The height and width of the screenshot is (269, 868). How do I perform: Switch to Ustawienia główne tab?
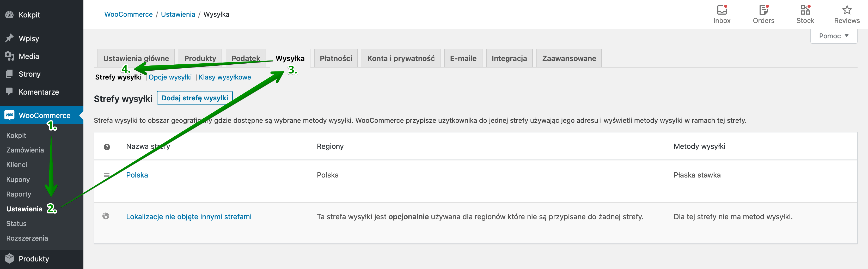[136, 58]
